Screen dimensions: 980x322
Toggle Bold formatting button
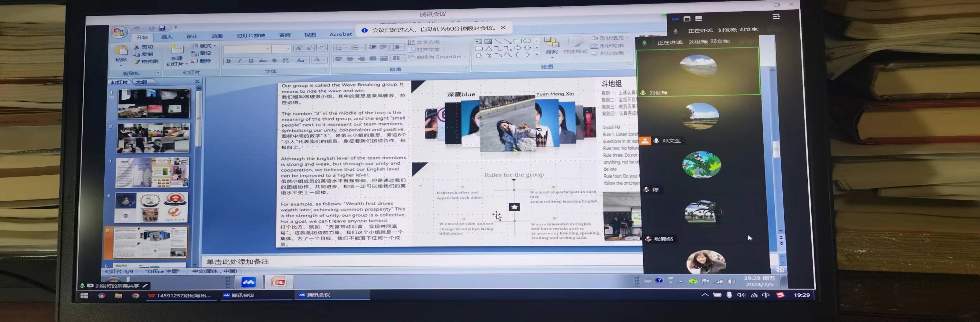(228, 61)
